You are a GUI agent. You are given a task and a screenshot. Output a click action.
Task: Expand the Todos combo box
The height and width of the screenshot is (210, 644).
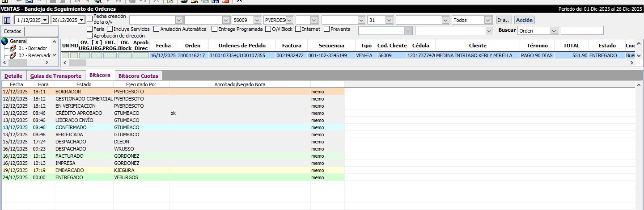pyautogui.click(x=488, y=20)
